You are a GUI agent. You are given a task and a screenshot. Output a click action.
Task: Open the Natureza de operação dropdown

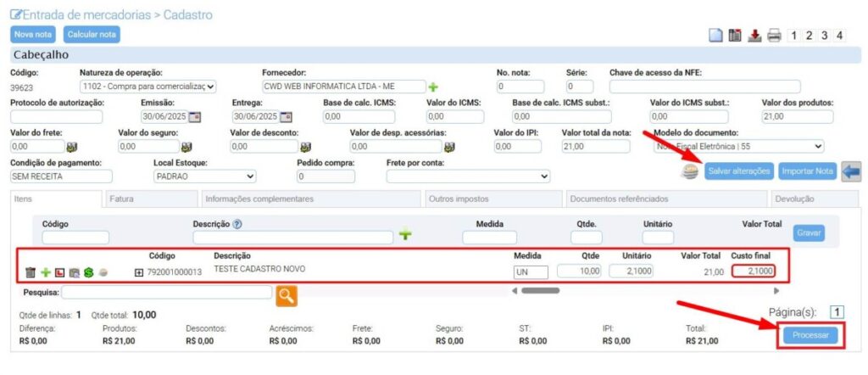pos(147,86)
